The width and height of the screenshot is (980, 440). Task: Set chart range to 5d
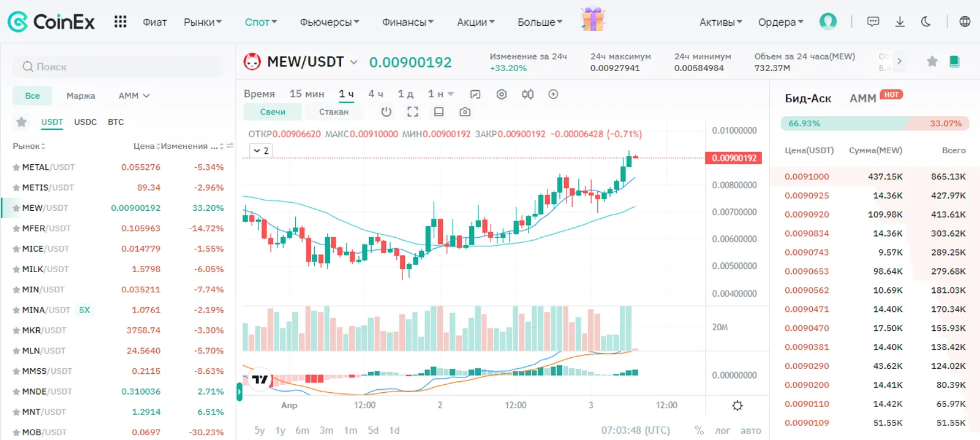click(373, 430)
